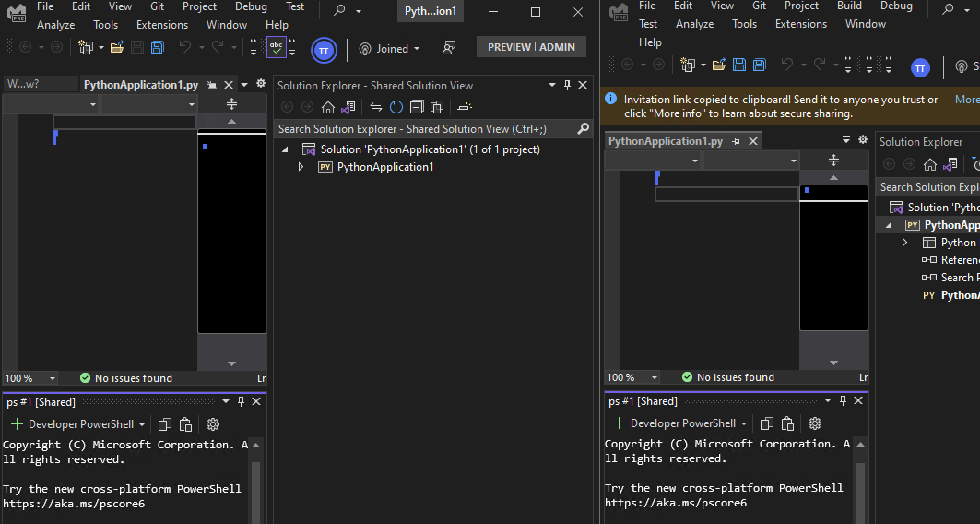Open right Developer PowerShell dropdown arrow
The height and width of the screenshot is (524, 980).
click(744, 424)
